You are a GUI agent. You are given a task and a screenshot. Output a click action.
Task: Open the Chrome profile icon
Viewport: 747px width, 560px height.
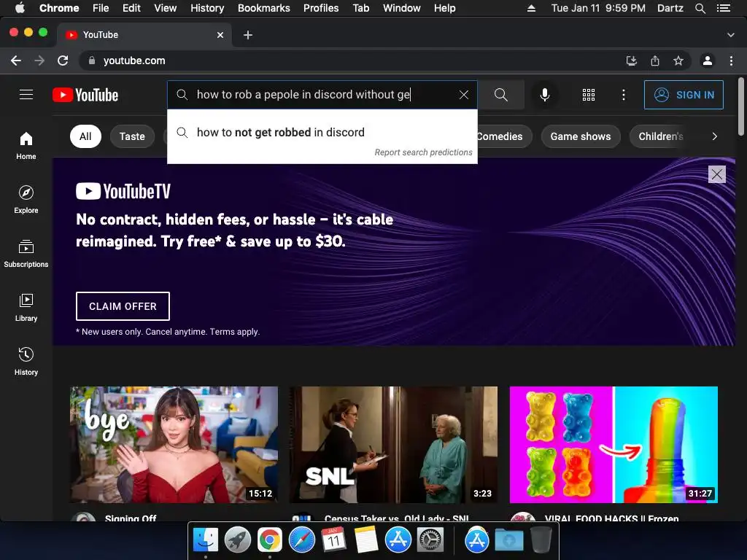point(708,61)
